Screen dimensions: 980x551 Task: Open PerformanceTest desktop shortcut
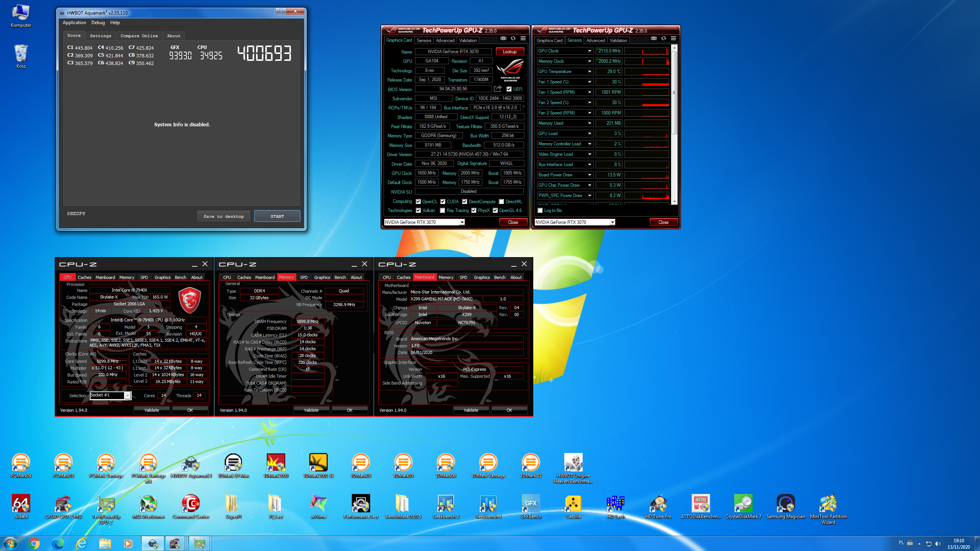361,507
